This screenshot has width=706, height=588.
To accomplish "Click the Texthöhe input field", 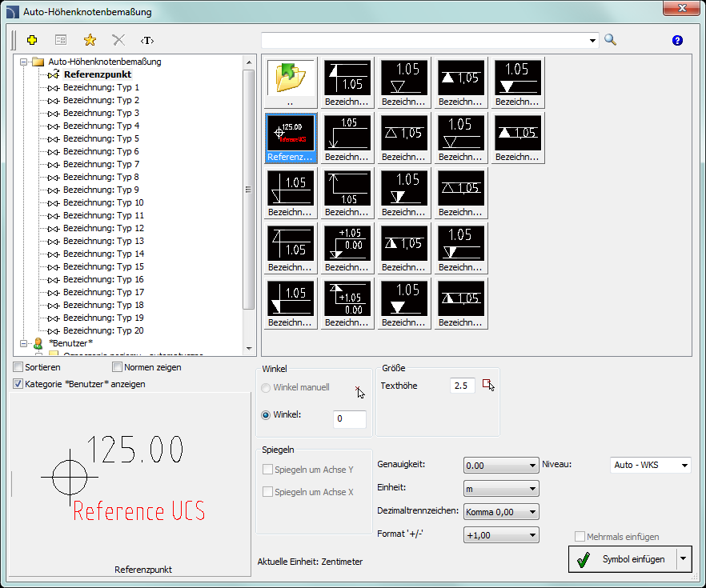I will (x=462, y=386).
